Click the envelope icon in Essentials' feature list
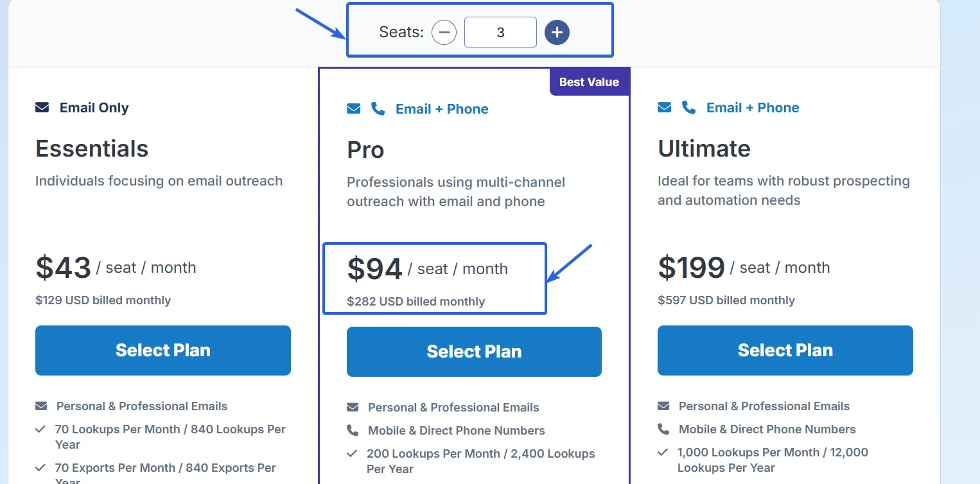980x484 pixels. [x=41, y=406]
